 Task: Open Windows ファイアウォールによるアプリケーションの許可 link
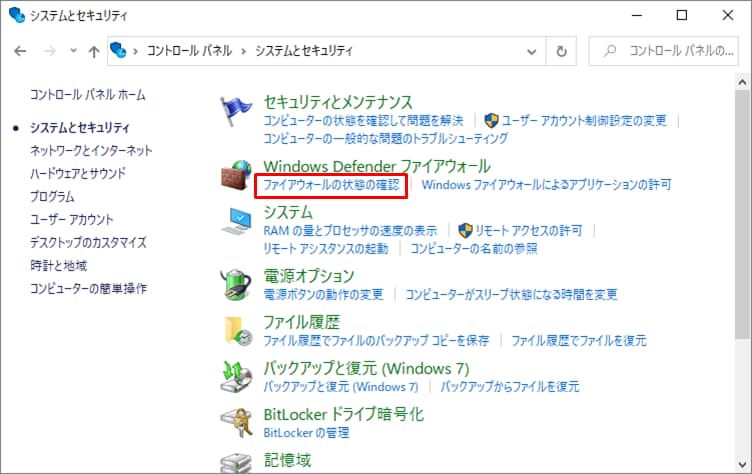point(547,185)
